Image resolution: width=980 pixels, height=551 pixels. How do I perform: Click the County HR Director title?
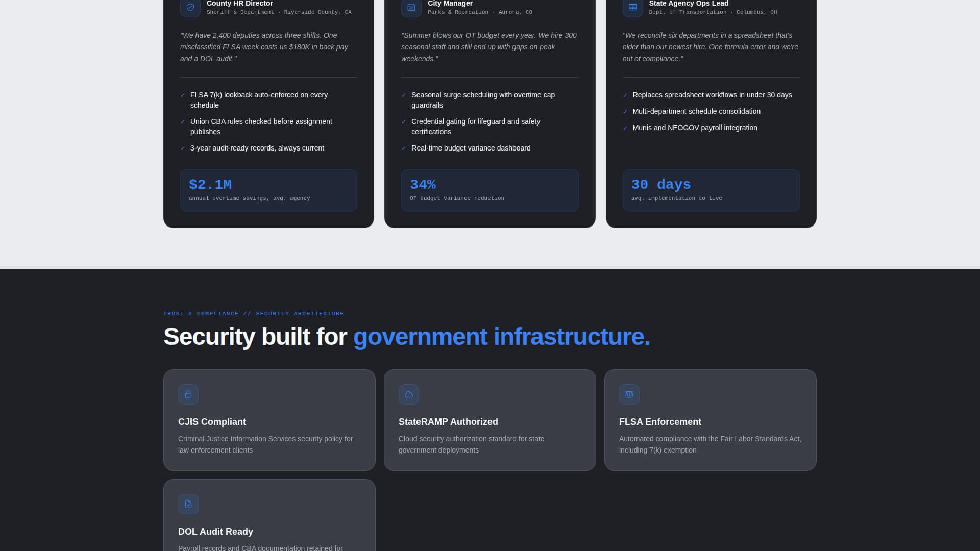(x=240, y=4)
